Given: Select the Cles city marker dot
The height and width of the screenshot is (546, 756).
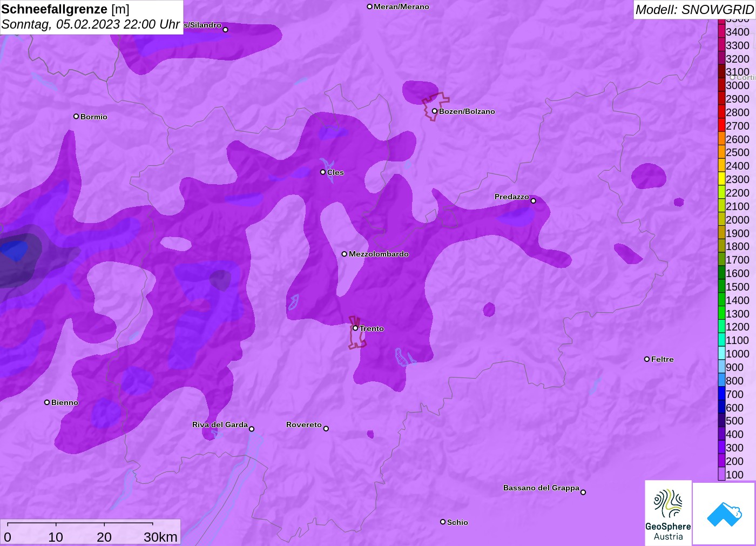Looking at the screenshot, I should point(323,172).
